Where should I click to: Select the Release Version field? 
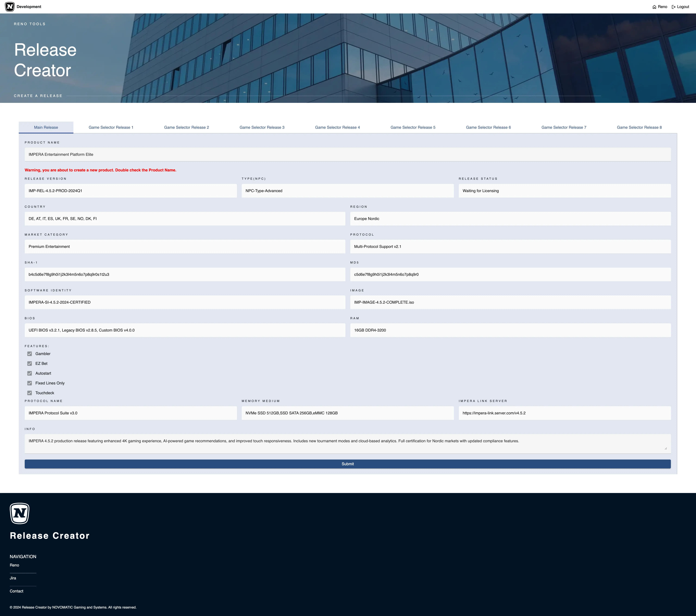[x=130, y=191]
